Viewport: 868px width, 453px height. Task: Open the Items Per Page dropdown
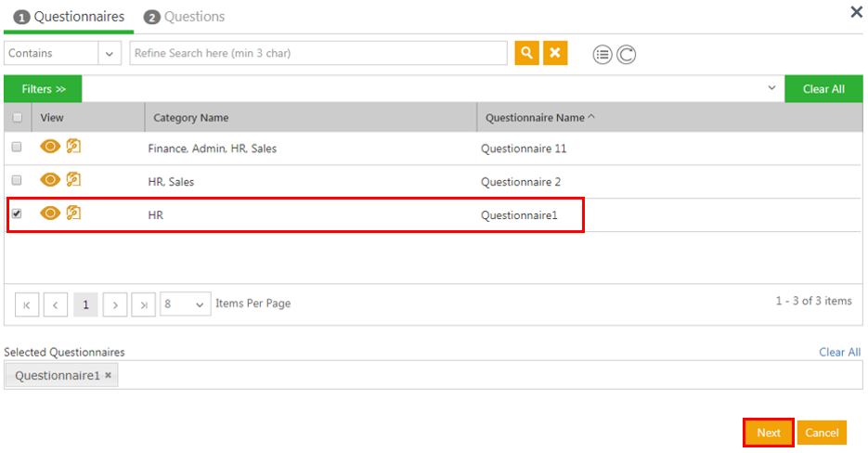point(186,304)
